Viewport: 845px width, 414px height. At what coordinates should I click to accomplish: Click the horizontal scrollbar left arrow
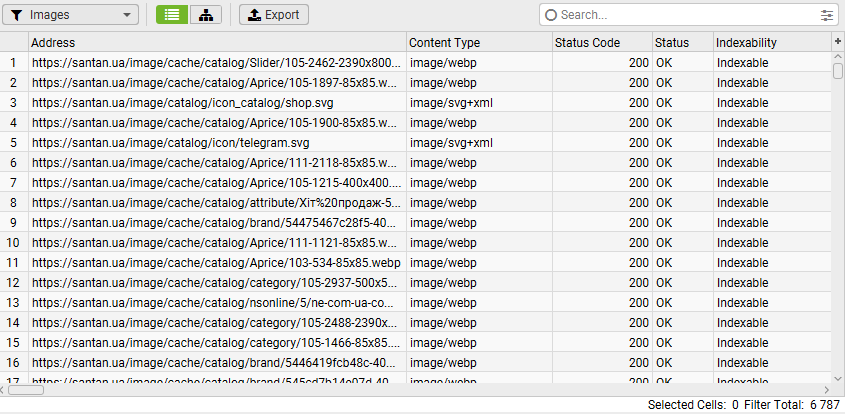tap(5, 390)
